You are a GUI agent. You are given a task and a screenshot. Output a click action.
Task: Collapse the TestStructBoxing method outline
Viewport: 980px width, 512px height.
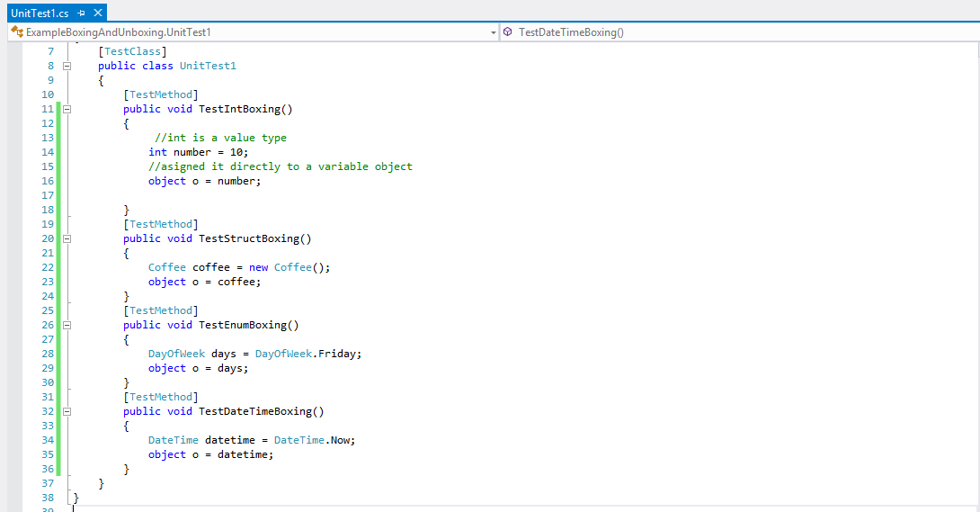(x=67, y=238)
